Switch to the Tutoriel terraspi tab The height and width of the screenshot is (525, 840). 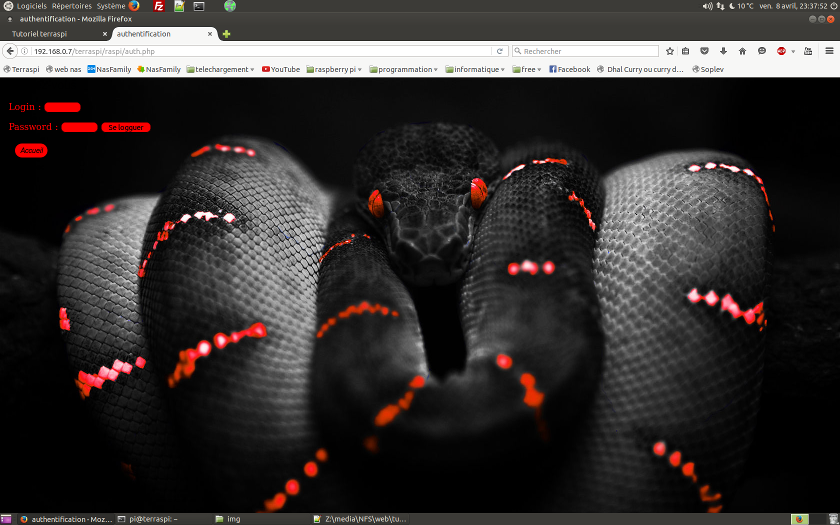40,34
